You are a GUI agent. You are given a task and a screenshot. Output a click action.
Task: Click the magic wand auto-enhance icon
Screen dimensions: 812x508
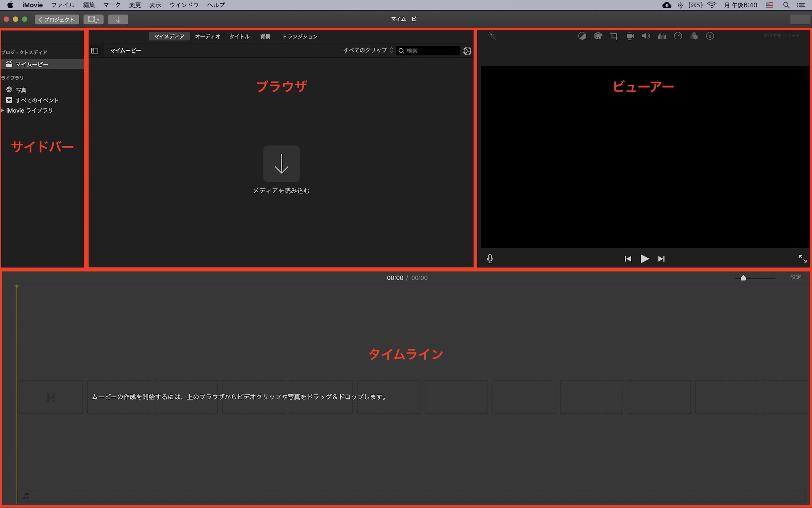492,36
